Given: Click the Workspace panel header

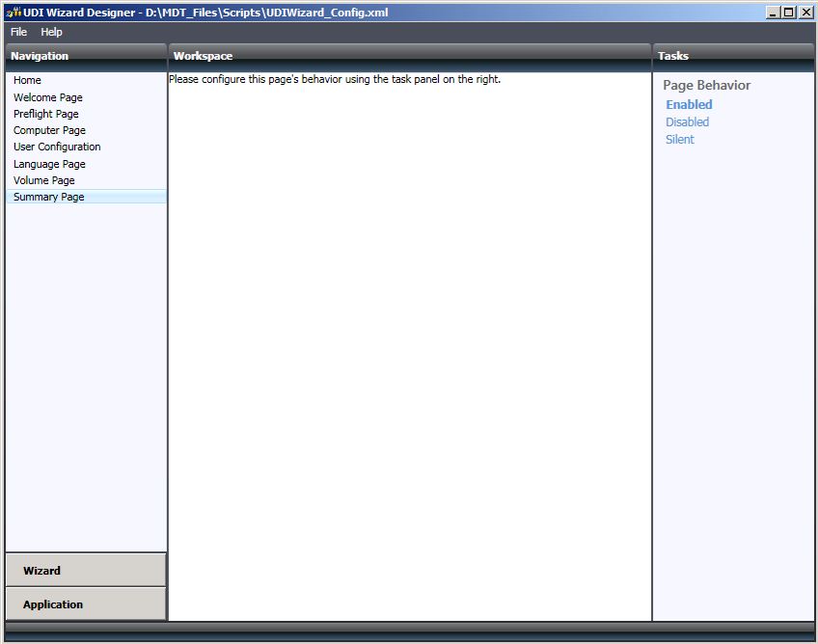Looking at the screenshot, I should point(410,56).
